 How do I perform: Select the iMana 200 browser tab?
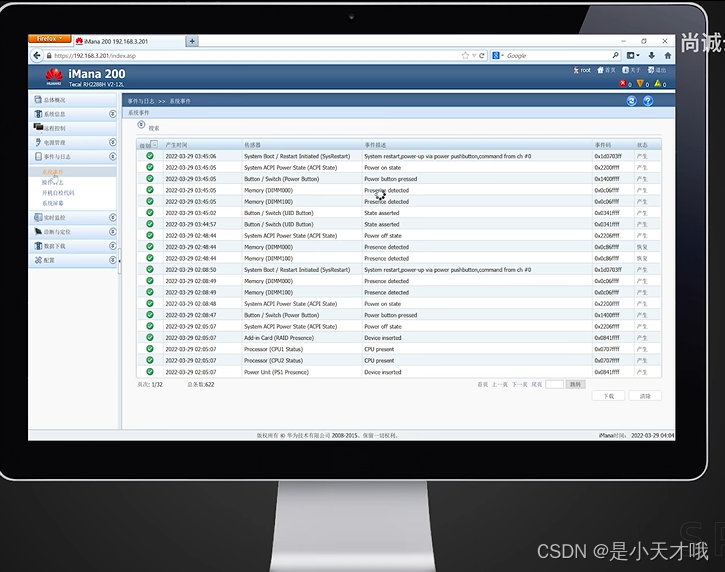click(129, 41)
